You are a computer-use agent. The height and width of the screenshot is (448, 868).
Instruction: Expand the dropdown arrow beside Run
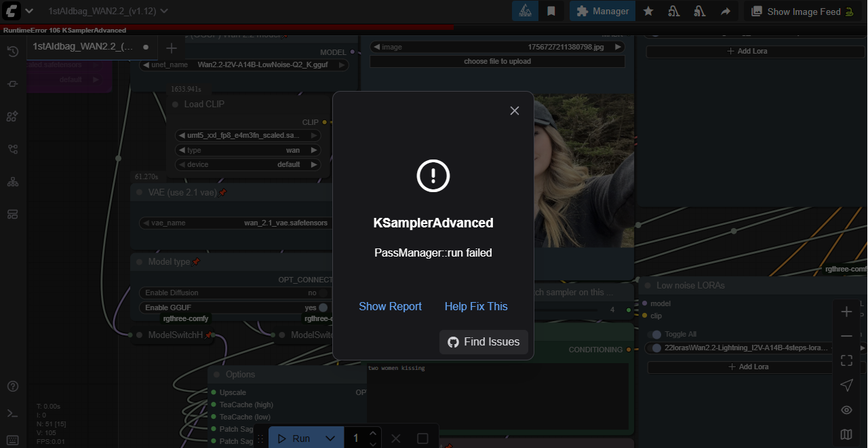pyautogui.click(x=330, y=438)
